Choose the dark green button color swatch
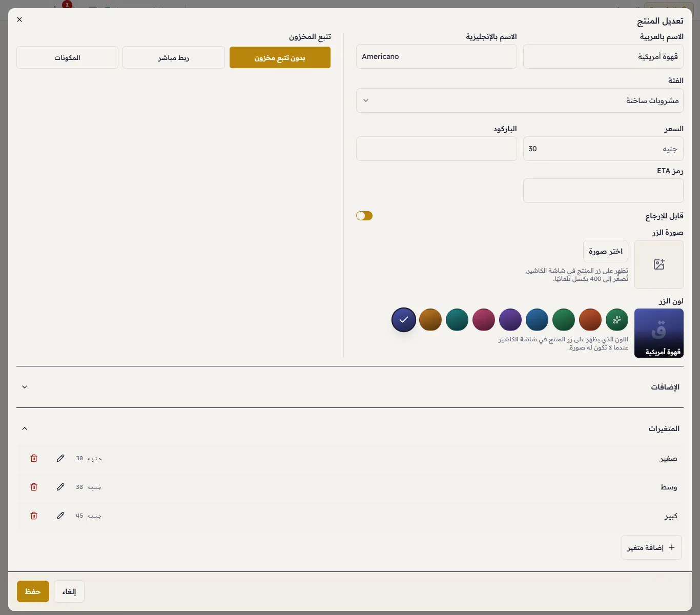The width and height of the screenshot is (700, 615). pyautogui.click(x=564, y=320)
